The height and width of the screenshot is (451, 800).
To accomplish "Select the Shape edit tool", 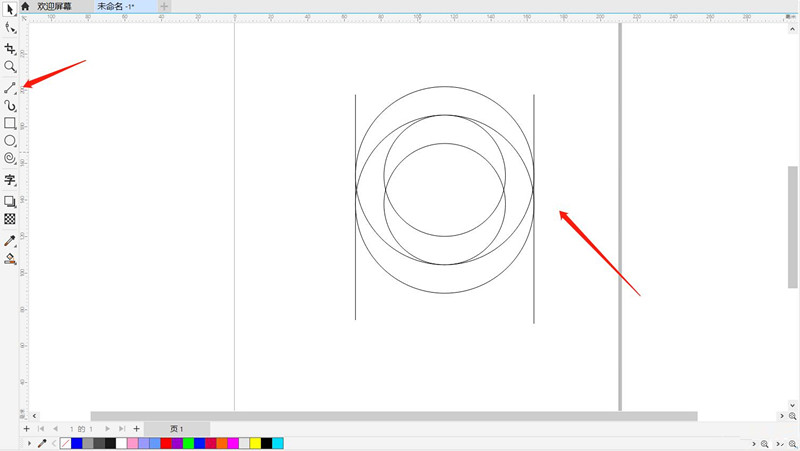I will pyautogui.click(x=10, y=29).
